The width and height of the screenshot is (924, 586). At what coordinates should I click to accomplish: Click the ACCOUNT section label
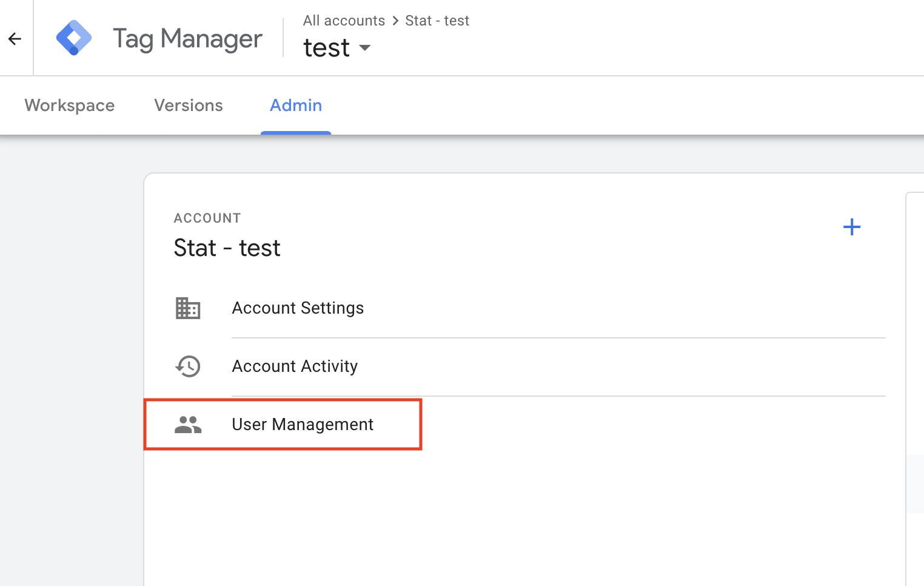[x=207, y=218]
